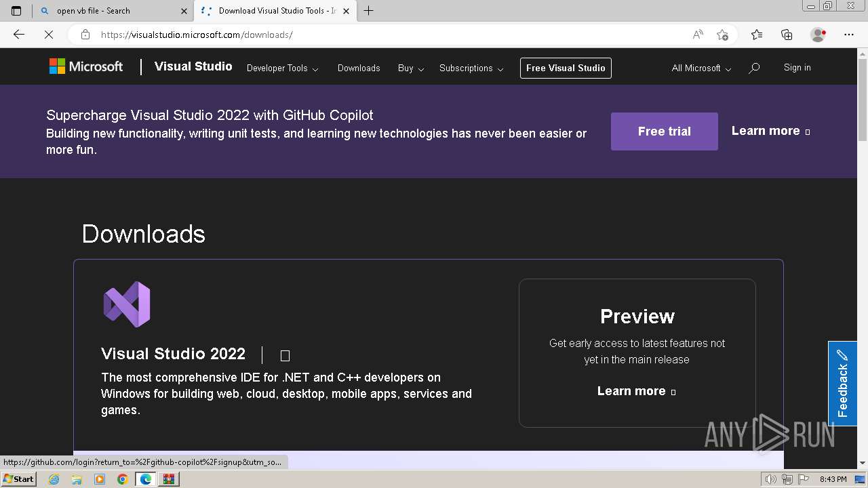Viewport: 868px width, 488px height.
Task: Expand the All Microsoft menu
Action: (701, 68)
